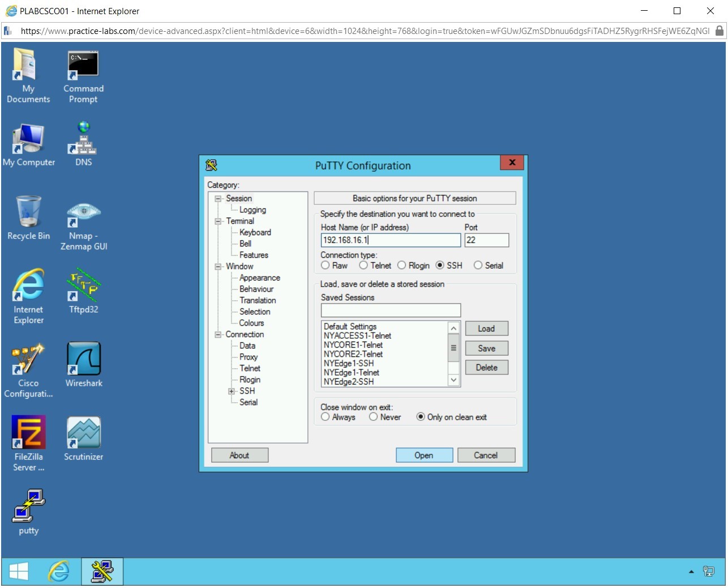The image size is (728, 588).
Task: Open the Logging category
Action: (x=252, y=210)
